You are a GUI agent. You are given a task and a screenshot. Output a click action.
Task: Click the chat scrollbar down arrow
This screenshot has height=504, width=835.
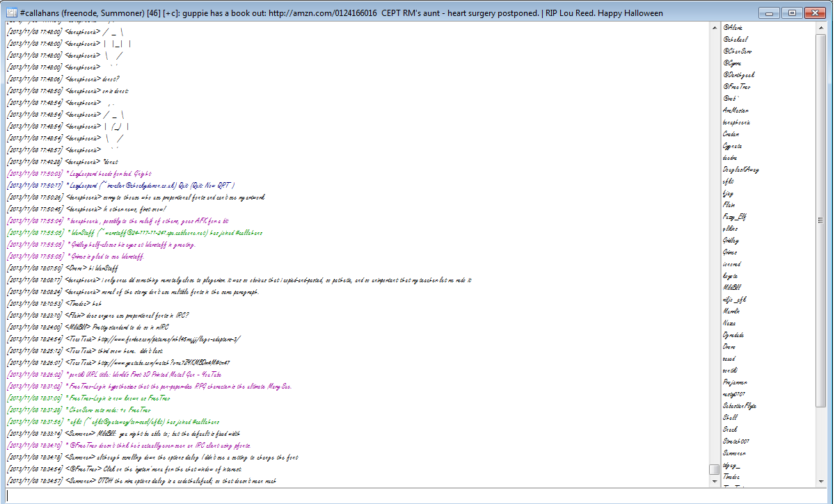[x=714, y=480]
